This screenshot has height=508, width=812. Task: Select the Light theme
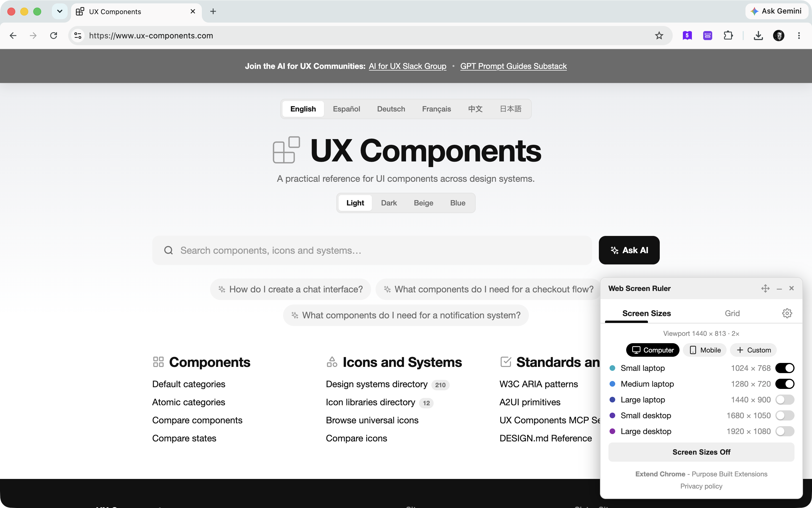[355, 203]
